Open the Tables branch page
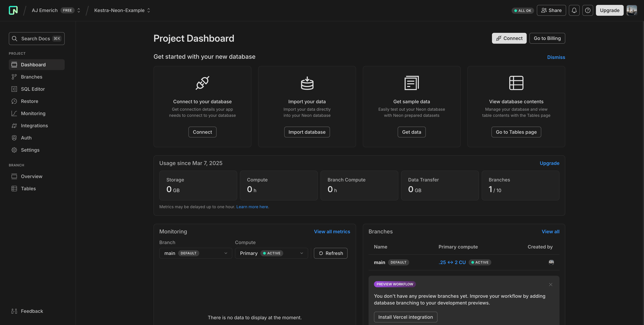 point(28,189)
